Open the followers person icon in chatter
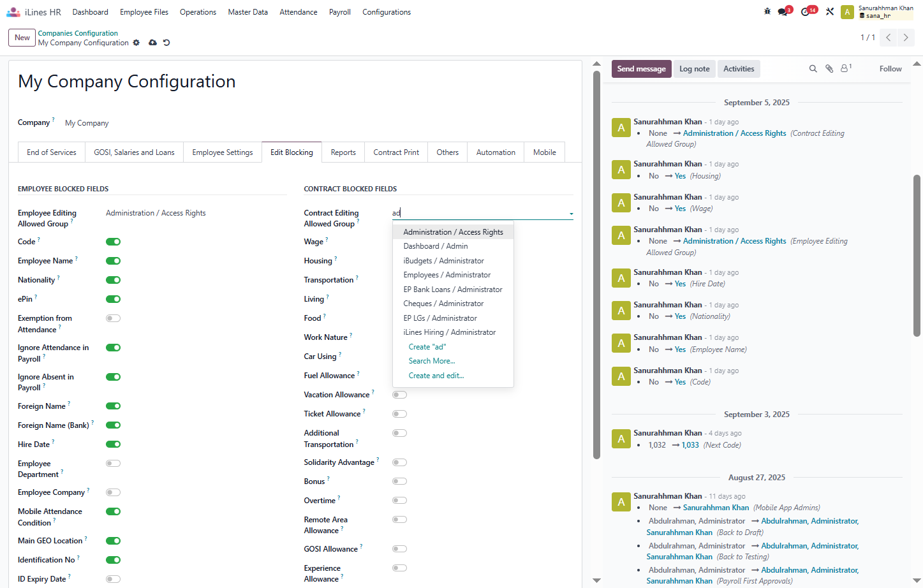 (846, 68)
